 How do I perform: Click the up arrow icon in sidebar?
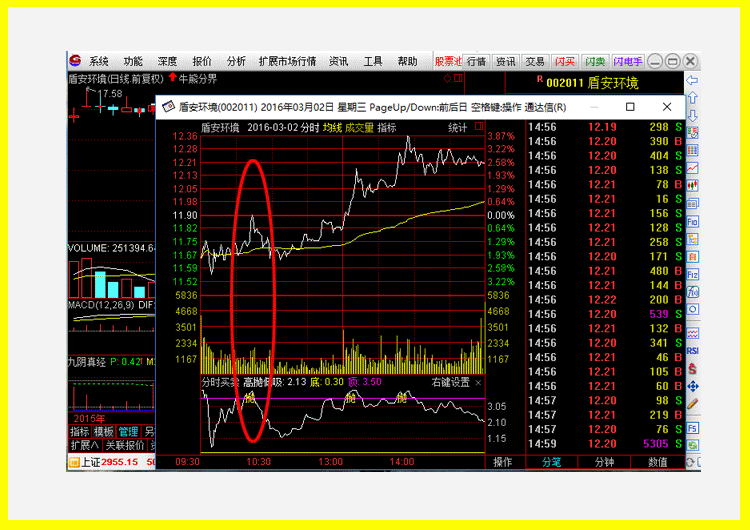692,98
